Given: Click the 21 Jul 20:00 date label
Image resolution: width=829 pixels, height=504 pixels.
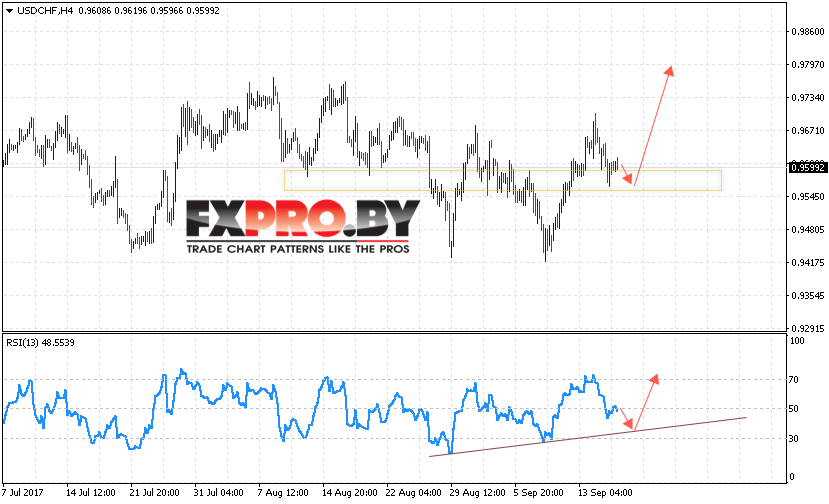Looking at the screenshot, I should [154, 493].
